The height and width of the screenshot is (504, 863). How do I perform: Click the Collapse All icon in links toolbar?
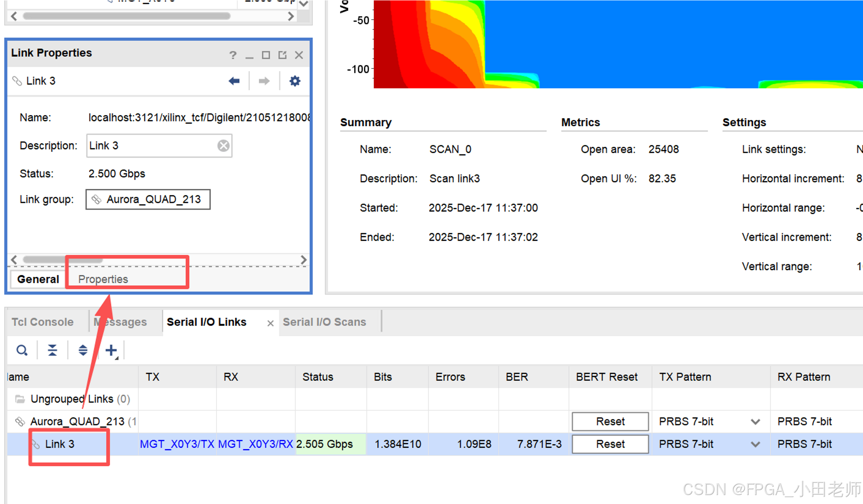point(53,350)
